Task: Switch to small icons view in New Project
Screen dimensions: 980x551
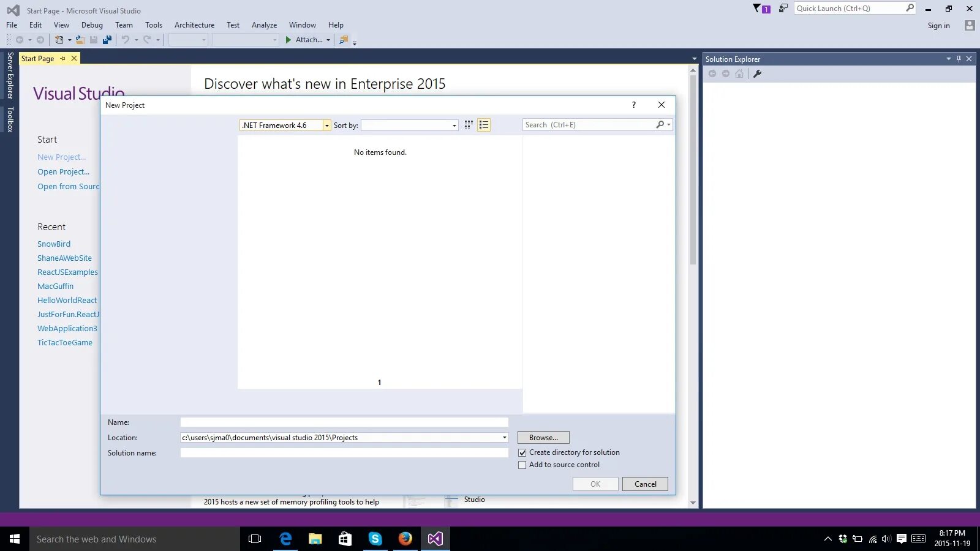Action: [469, 125]
